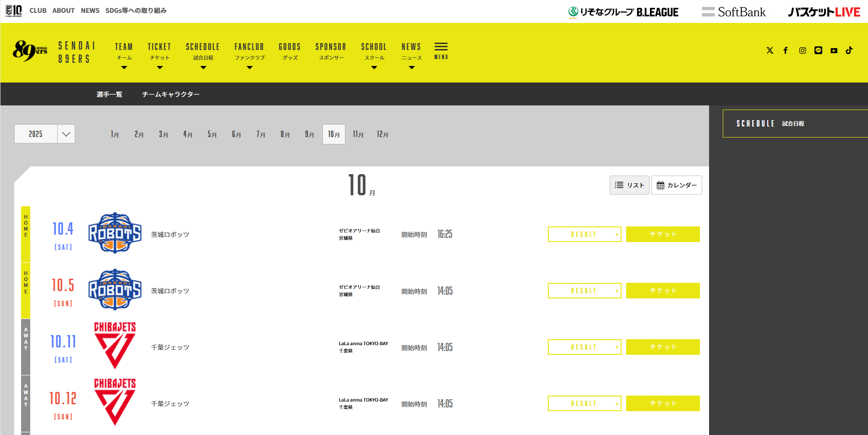Viewport: 868px width, 435px height.
Task: Open the TikTok icon
Action: (849, 50)
